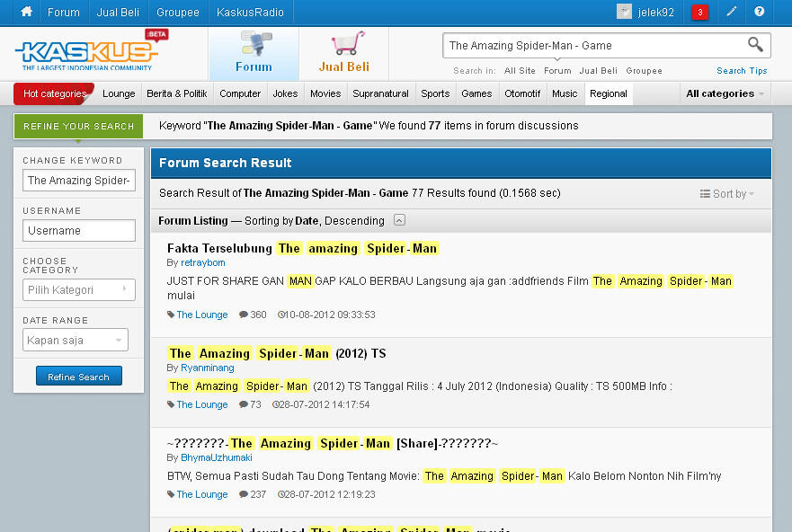
Task: Collapse the Forum Listing section toggle
Action: point(399,220)
